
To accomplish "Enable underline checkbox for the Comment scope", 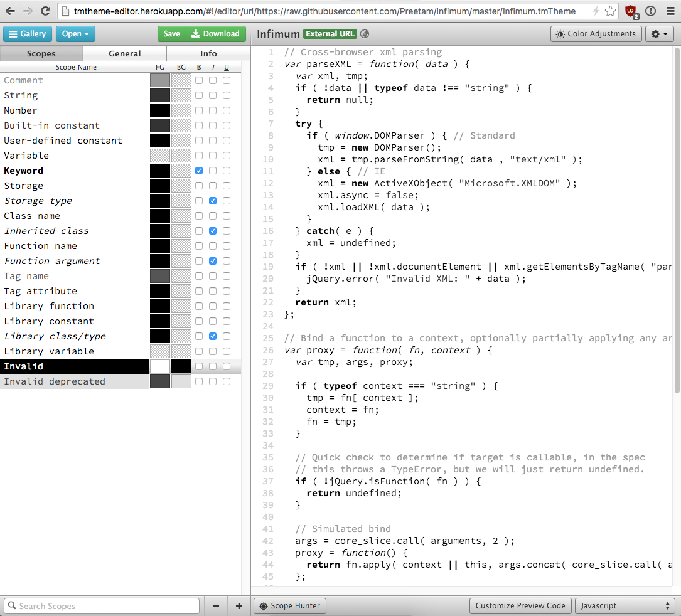I will [227, 80].
